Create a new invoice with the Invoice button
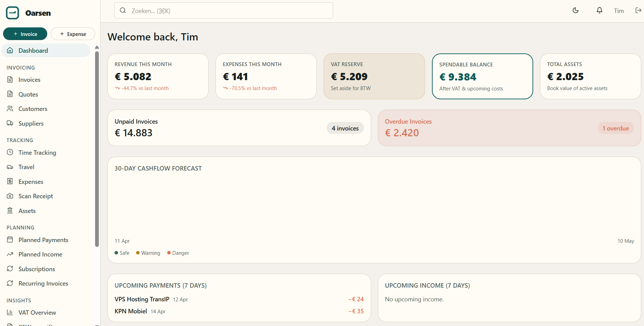The width and height of the screenshot is (644, 326). [x=25, y=34]
